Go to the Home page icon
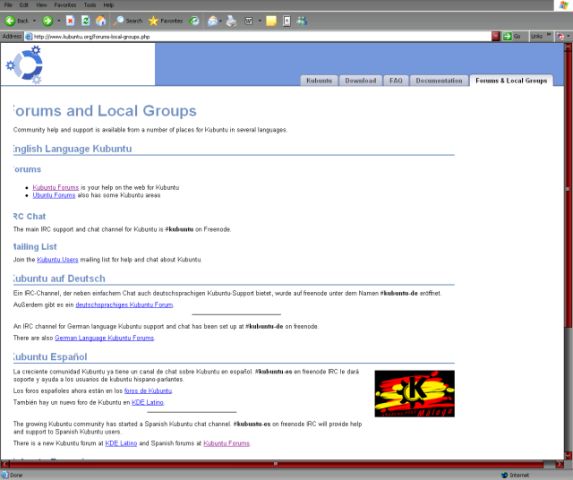Image resolution: width=573 pixels, height=480 pixels. point(101,21)
